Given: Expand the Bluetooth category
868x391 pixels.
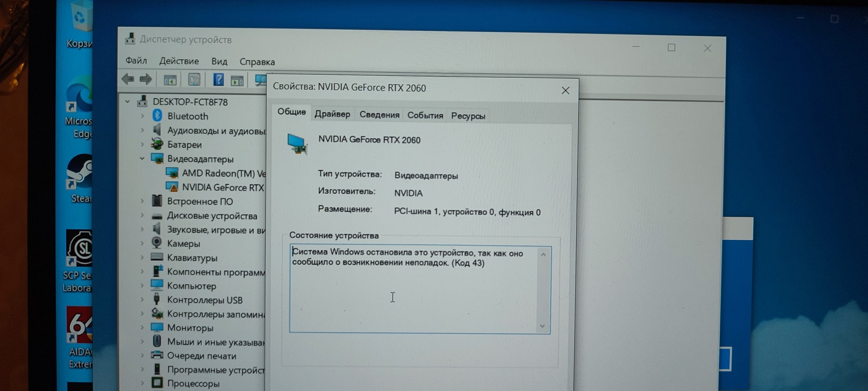Looking at the screenshot, I should (x=142, y=116).
